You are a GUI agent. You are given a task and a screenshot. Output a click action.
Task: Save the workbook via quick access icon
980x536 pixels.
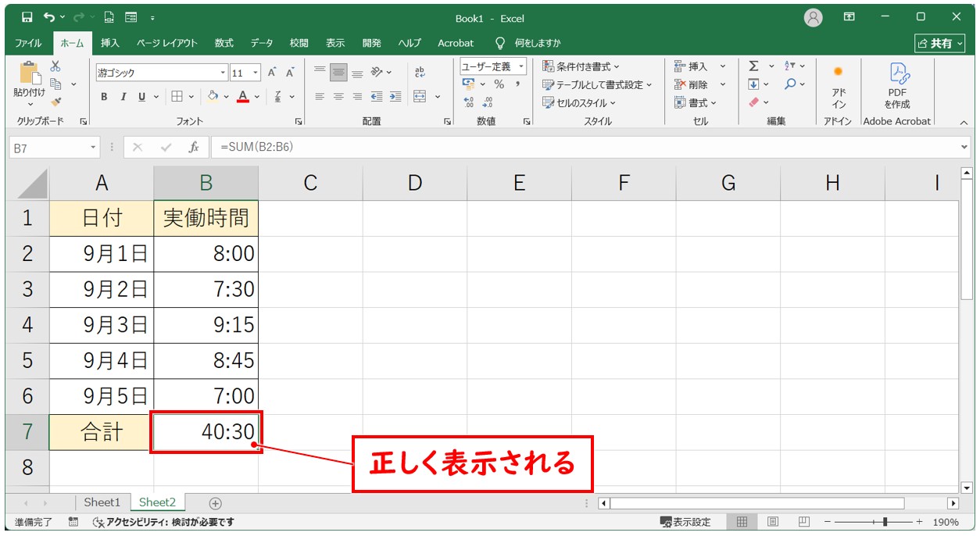pyautogui.click(x=27, y=17)
